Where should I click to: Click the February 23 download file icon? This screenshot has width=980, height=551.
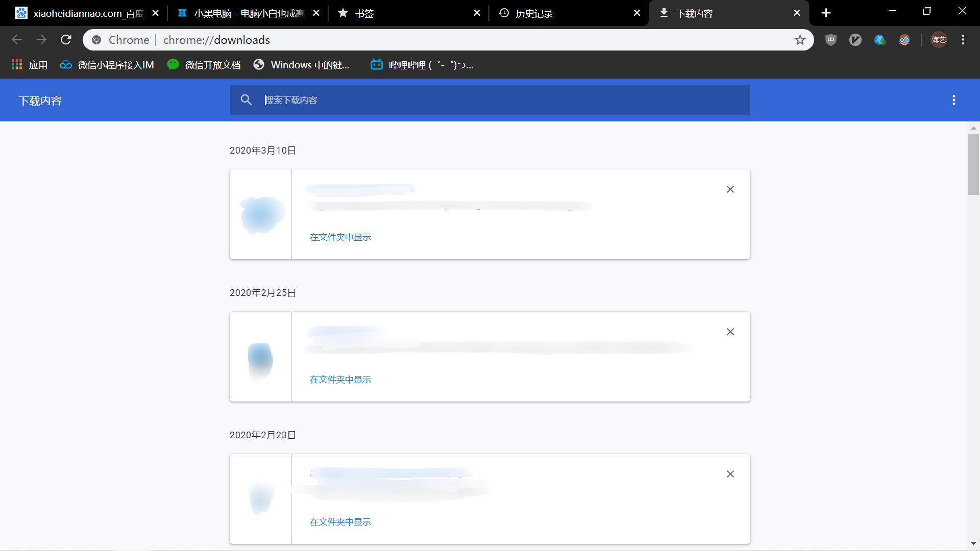coord(261,497)
